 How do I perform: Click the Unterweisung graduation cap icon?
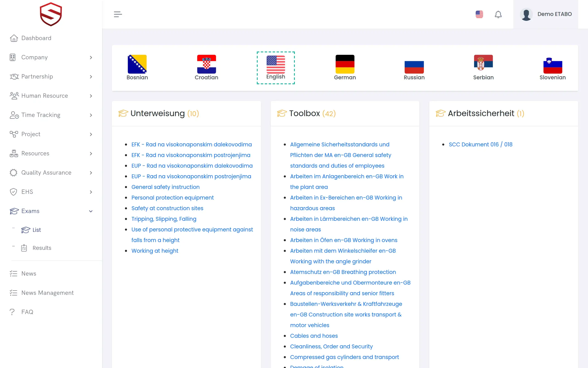[x=123, y=113]
